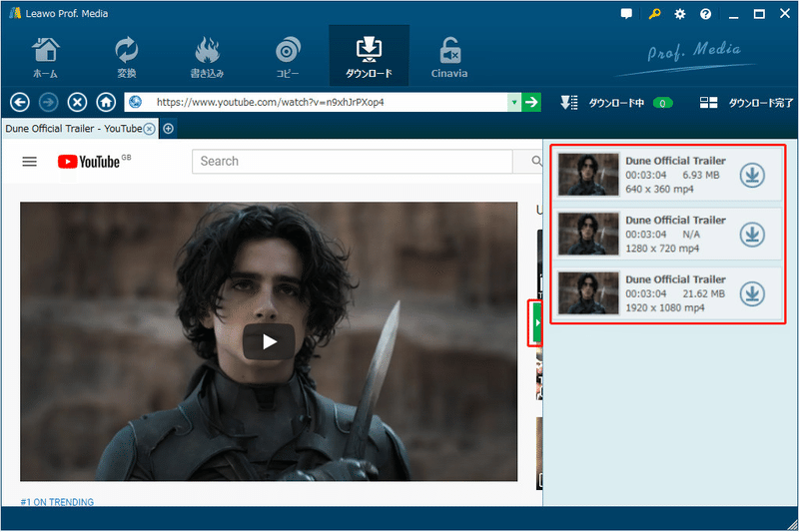Download the 1280 x 720 mp4 version
Image resolution: width=799 pixels, height=532 pixels.
point(752,235)
